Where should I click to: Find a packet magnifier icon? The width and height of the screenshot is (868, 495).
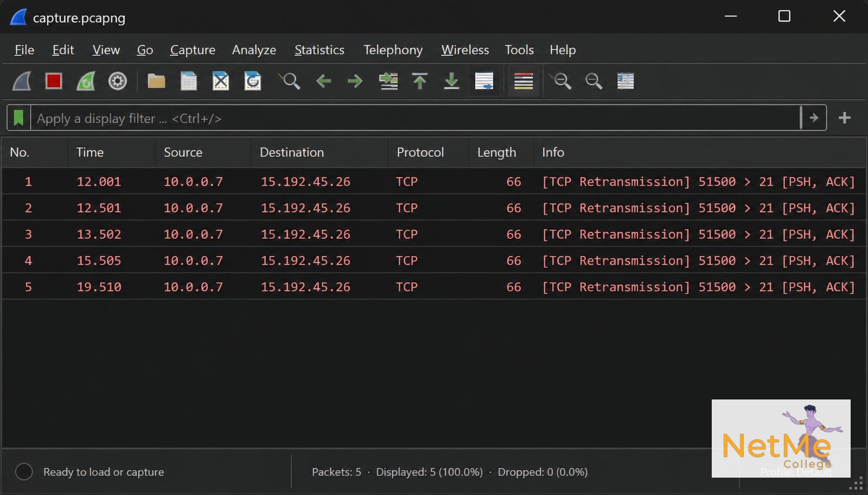point(290,81)
